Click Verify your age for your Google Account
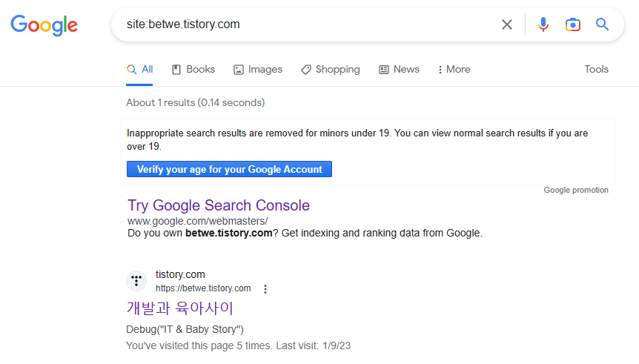The height and width of the screenshot is (364, 639). [229, 169]
